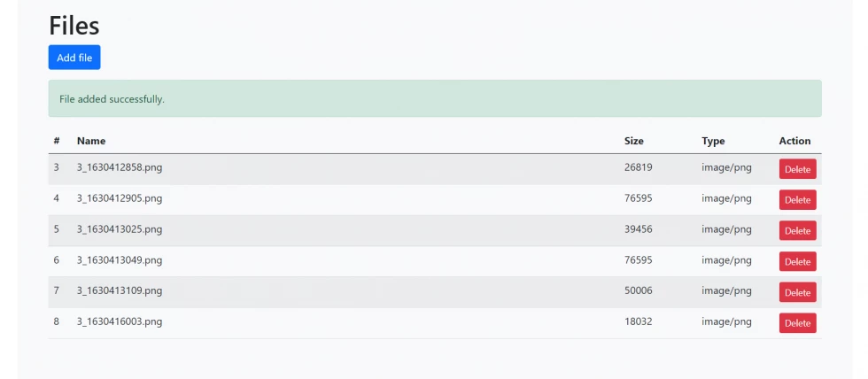Click the 'File added successfully' alert

tap(434, 99)
